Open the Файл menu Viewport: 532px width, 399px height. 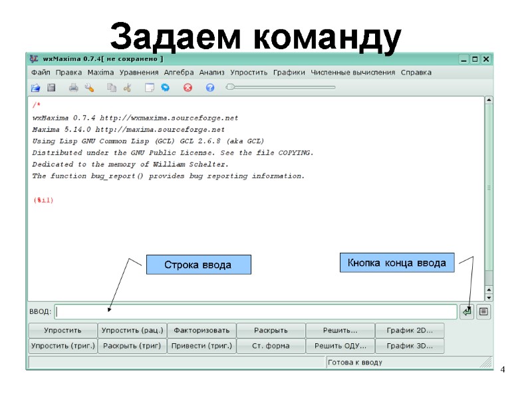41,72
